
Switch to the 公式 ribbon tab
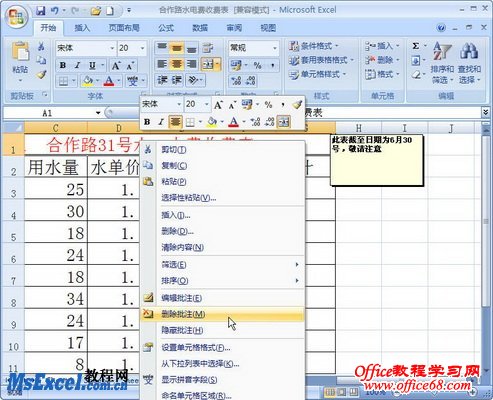(166, 28)
